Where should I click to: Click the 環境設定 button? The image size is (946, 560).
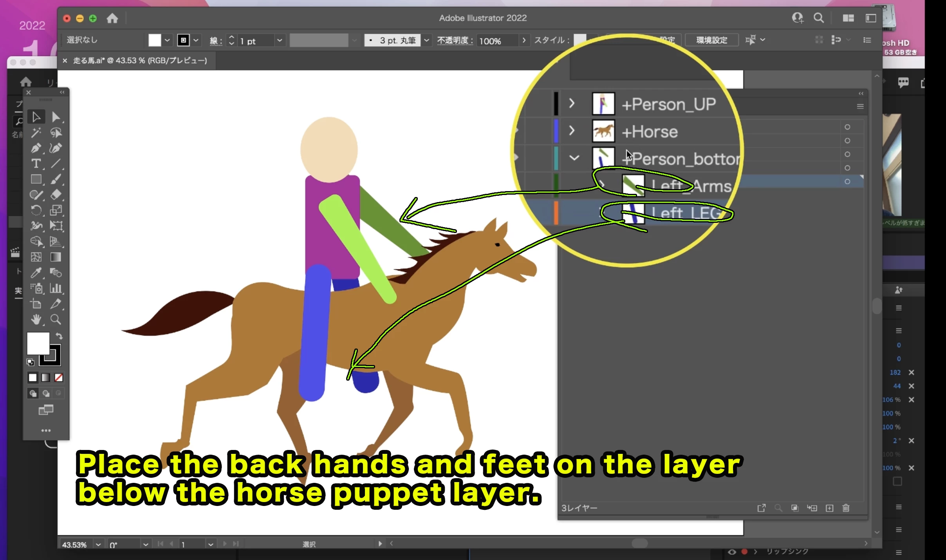[x=711, y=40]
